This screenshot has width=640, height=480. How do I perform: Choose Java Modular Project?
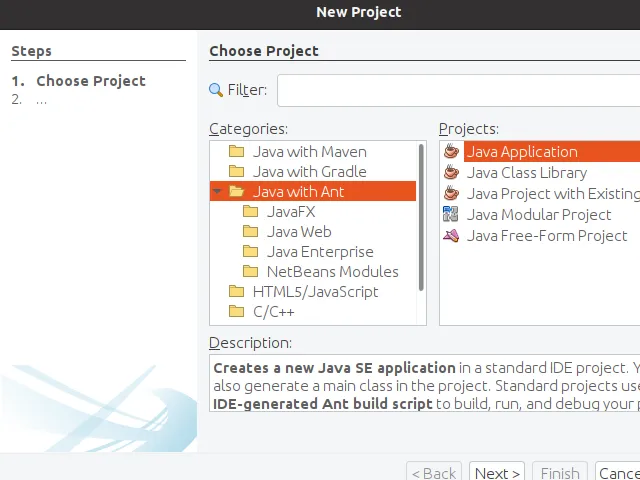[539, 215]
